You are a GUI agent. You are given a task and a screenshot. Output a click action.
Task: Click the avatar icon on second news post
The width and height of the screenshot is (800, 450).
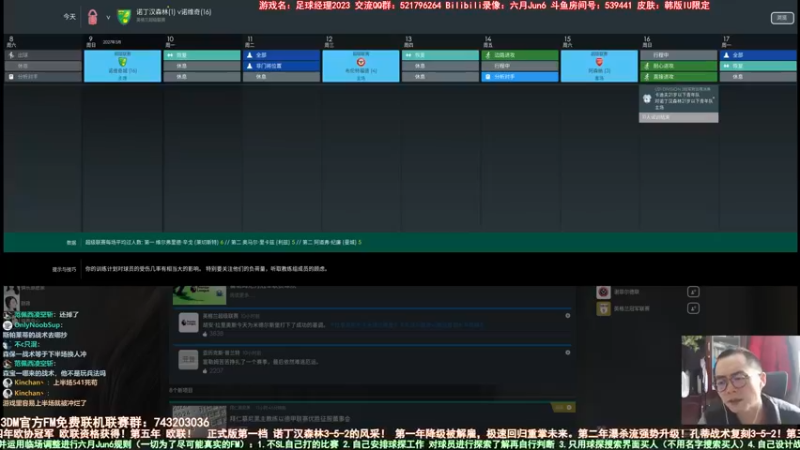188,359
